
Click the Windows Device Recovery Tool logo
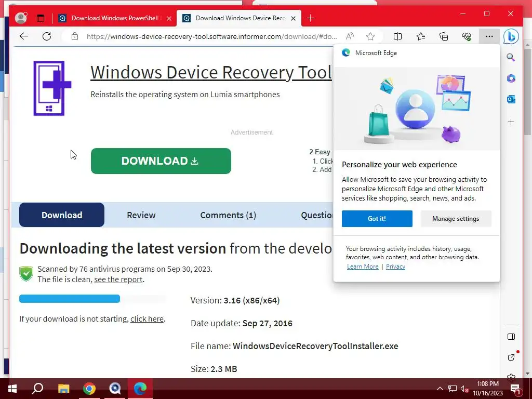point(52,88)
